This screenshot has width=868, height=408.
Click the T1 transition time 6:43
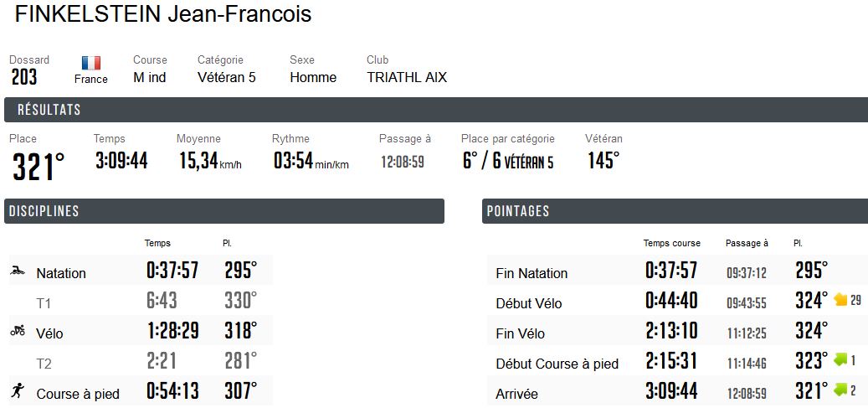point(162,301)
